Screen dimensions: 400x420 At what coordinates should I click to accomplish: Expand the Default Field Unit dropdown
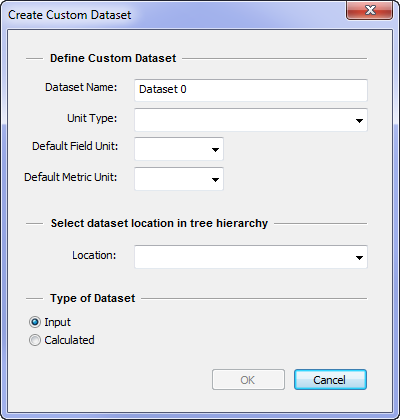179,149
